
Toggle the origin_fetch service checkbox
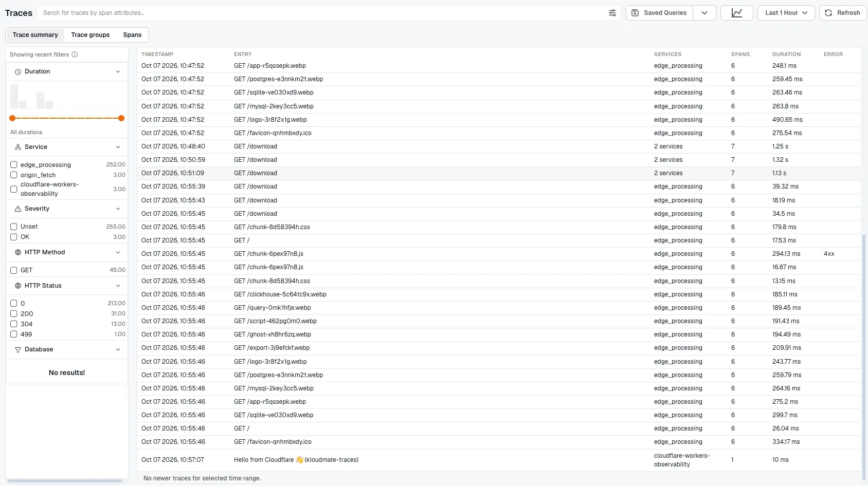(x=14, y=175)
